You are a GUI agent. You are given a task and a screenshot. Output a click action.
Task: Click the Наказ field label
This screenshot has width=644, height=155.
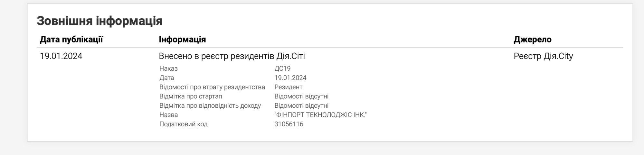tap(168, 68)
